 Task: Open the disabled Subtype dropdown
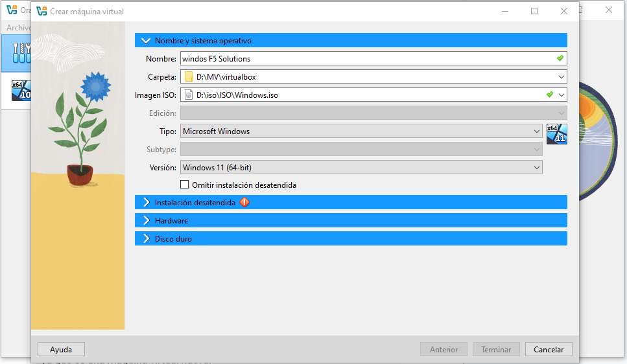coord(361,150)
